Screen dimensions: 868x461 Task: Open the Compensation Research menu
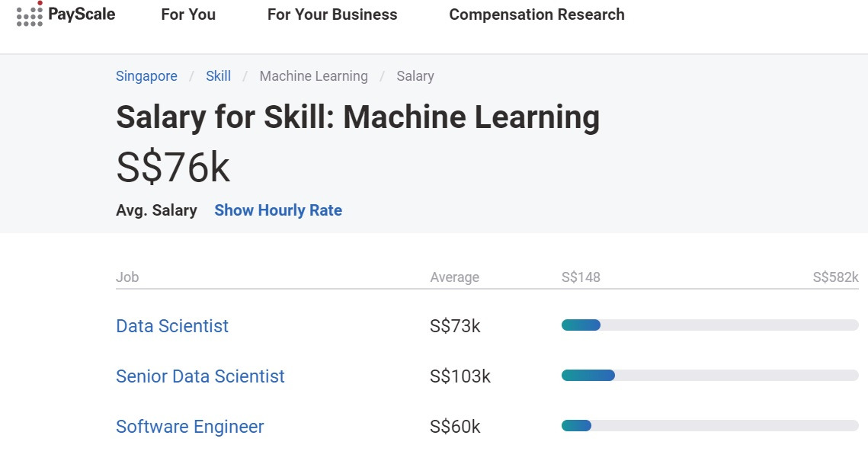(536, 14)
